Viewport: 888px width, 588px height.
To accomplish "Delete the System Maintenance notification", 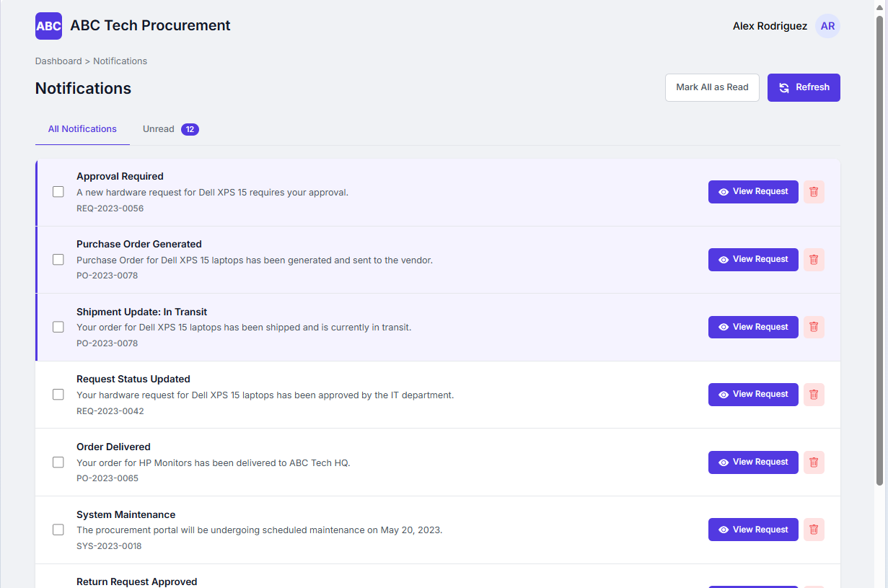I will tap(814, 530).
